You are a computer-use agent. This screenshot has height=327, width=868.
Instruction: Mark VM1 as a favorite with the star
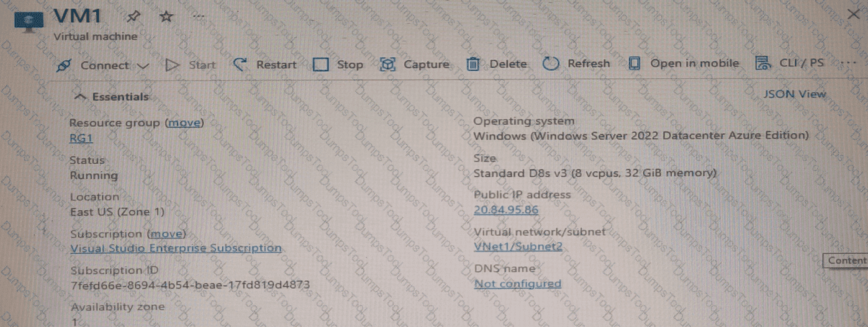click(x=166, y=17)
